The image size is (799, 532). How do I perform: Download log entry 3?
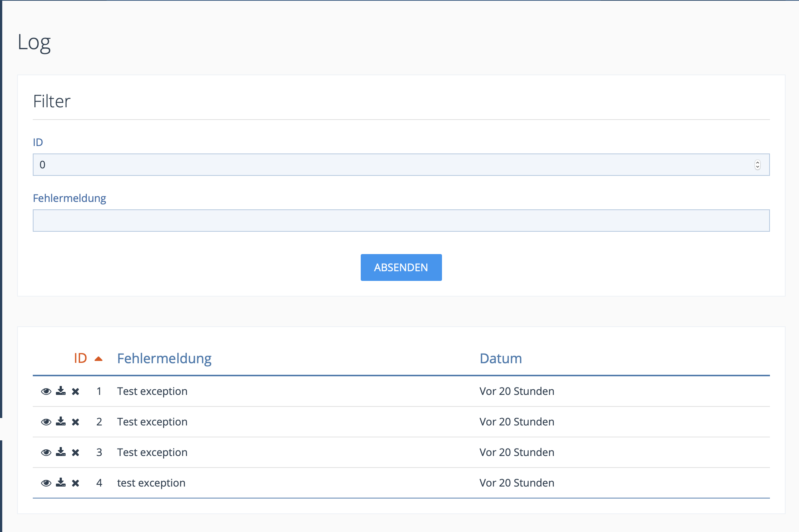61,452
